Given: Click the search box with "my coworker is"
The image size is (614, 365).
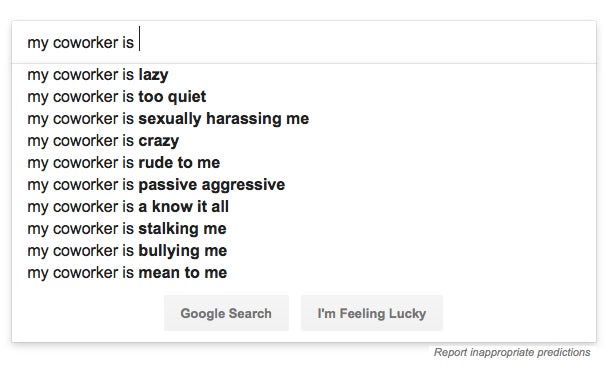Looking at the screenshot, I should point(304,42).
